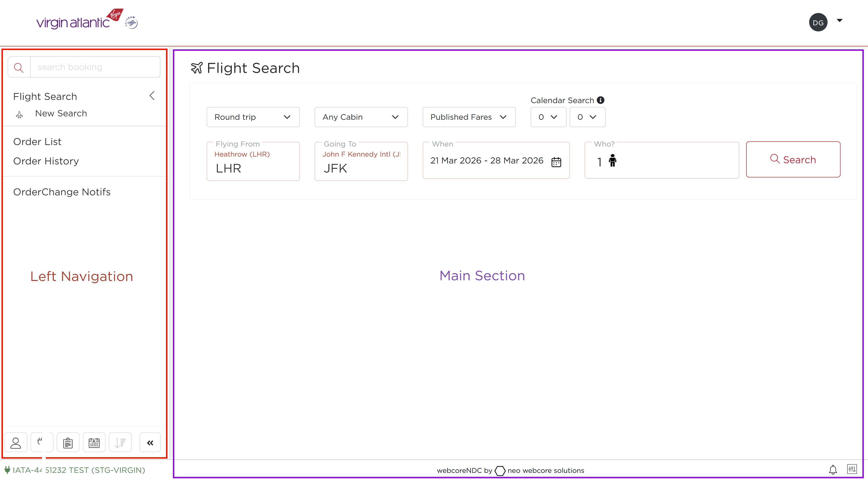Open Order History
868x479 pixels.
[46, 161]
